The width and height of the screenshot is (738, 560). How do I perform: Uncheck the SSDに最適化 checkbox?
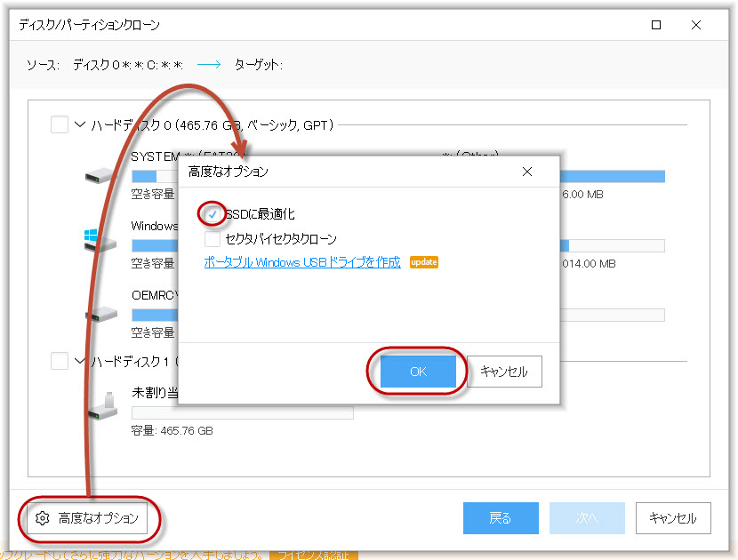(x=213, y=214)
